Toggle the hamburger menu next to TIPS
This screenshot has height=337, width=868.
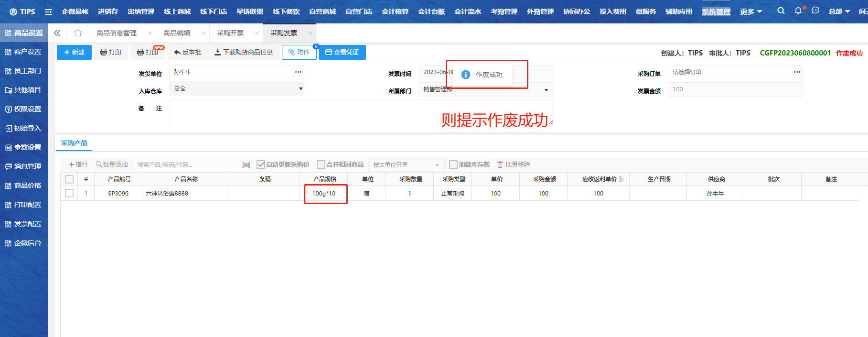point(48,12)
